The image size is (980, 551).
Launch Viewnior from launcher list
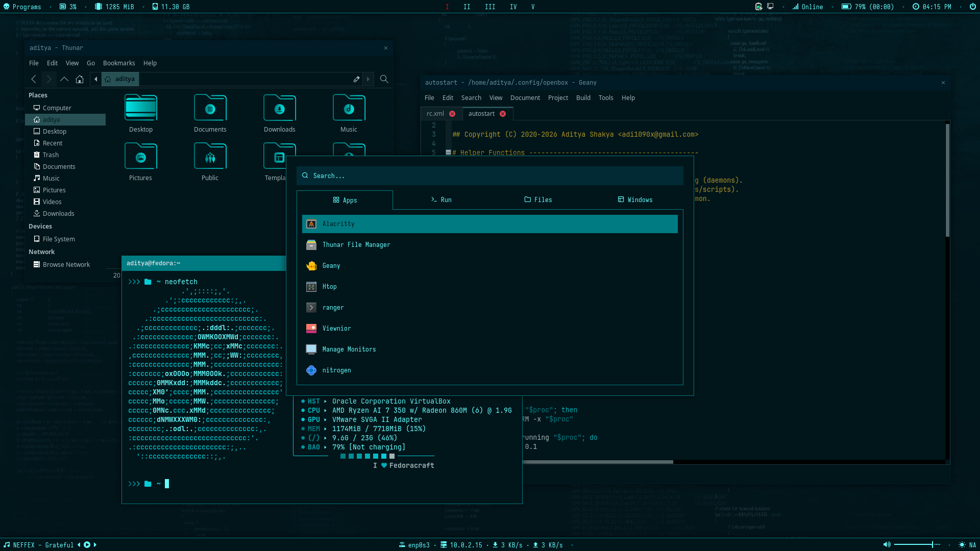pos(490,329)
